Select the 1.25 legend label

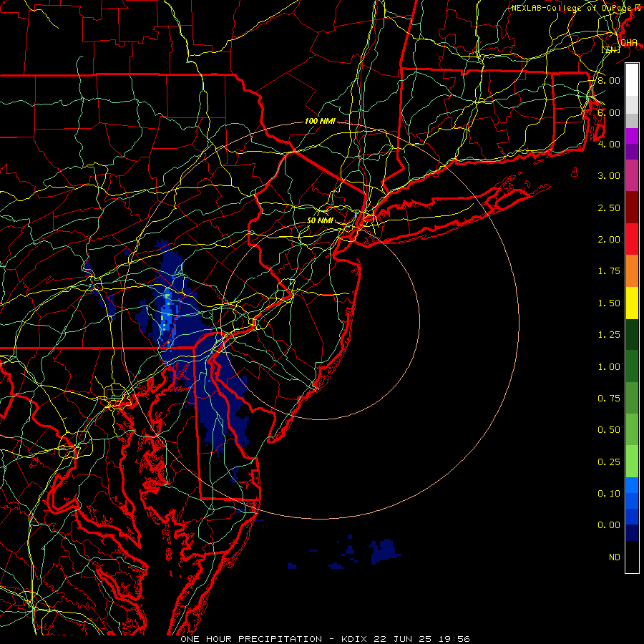coord(609,335)
